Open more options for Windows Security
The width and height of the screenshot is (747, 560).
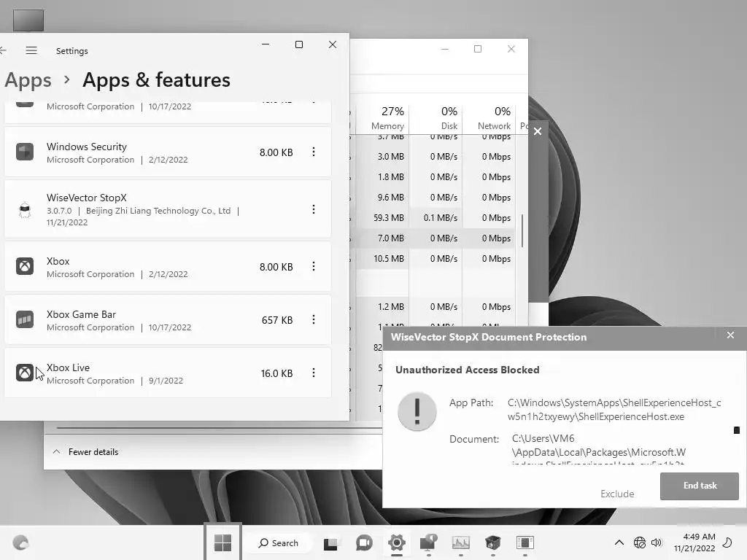(x=314, y=152)
